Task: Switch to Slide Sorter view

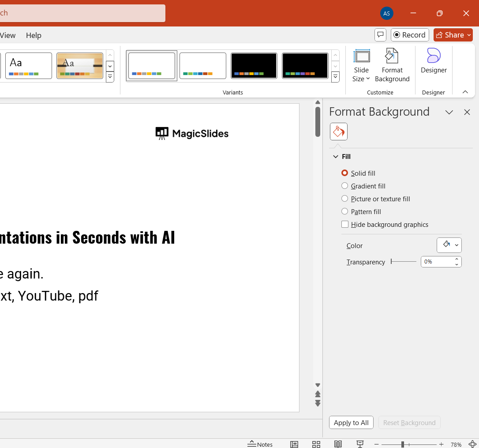Action: (316, 444)
